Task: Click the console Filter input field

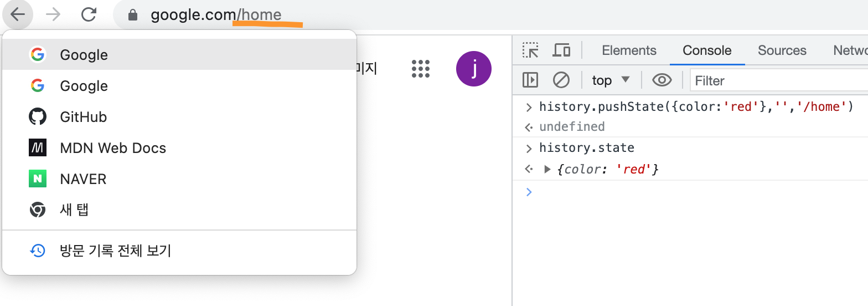Action: coord(778,81)
